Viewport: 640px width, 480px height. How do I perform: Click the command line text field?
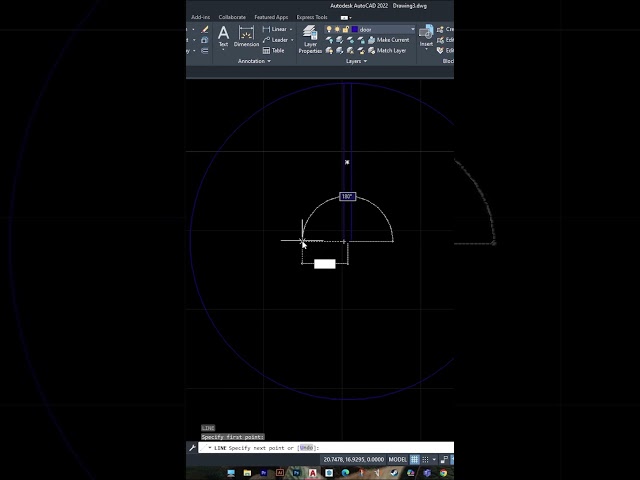click(326, 448)
